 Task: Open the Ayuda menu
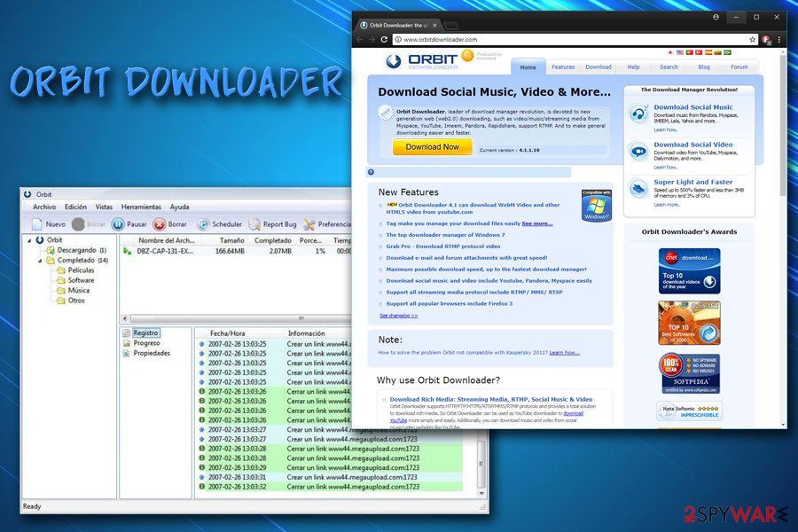pos(179,207)
